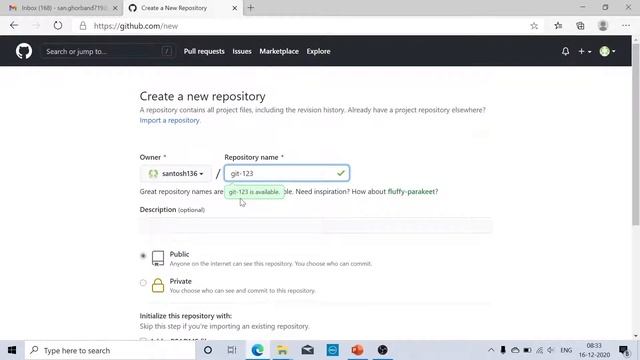This screenshot has width=640, height=360.
Task: Click the Description input box
Action: 316,226
